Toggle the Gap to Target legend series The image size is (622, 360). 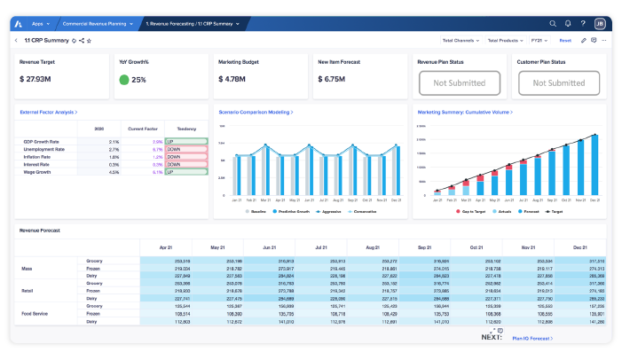coord(471,212)
